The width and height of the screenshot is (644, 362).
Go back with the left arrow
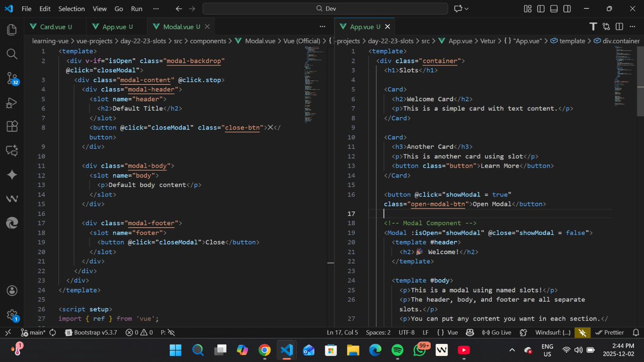(x=179, y=9)
